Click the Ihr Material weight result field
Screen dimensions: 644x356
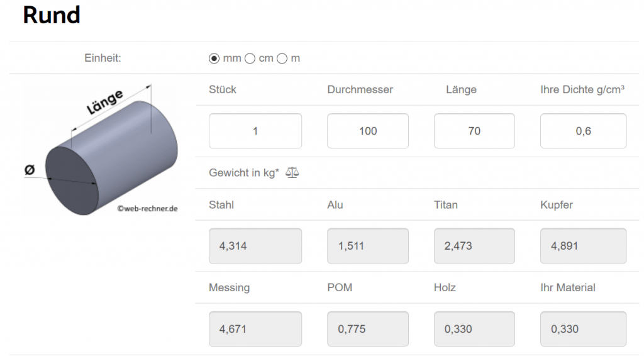pos(583,329)
